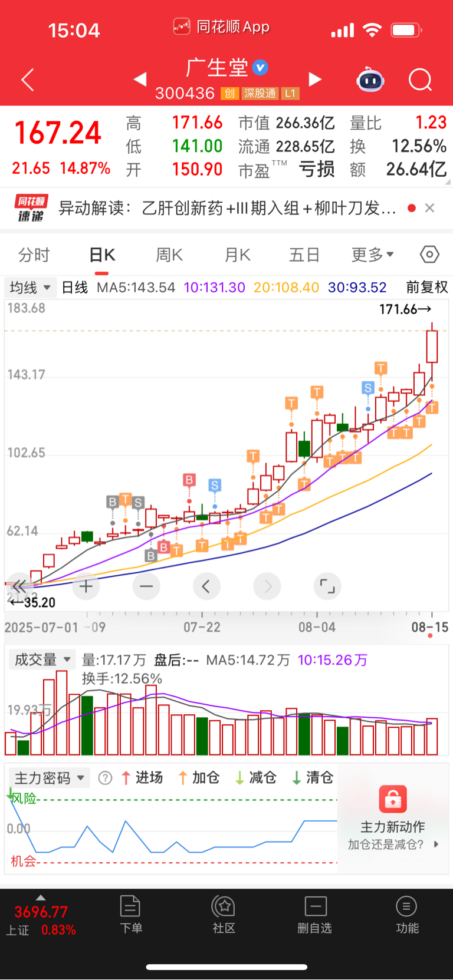Open 功能 functions menu icon

tap(407, 915)
